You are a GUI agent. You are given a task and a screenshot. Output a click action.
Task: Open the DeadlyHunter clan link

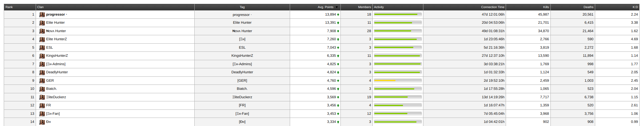pos(57,72)
